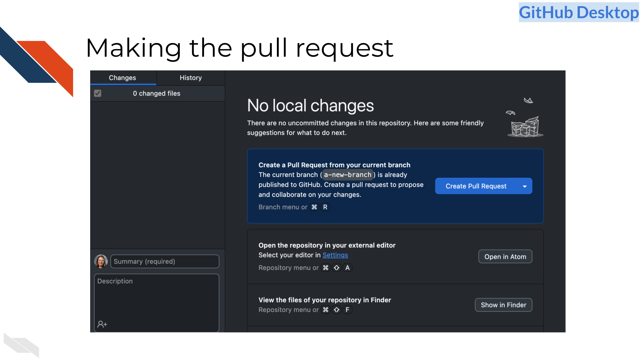Click the shift key icon in Atom shortcut

point(337,268)
